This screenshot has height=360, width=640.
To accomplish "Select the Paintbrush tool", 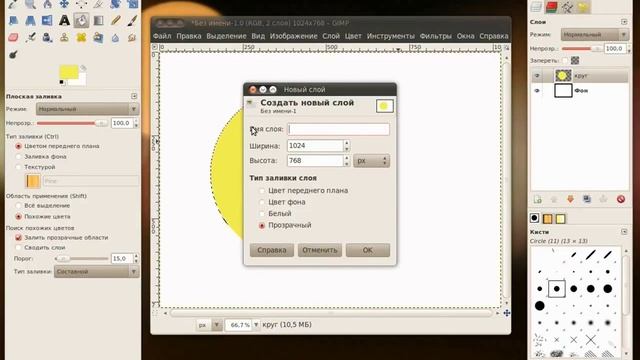I will click(132, 20).
